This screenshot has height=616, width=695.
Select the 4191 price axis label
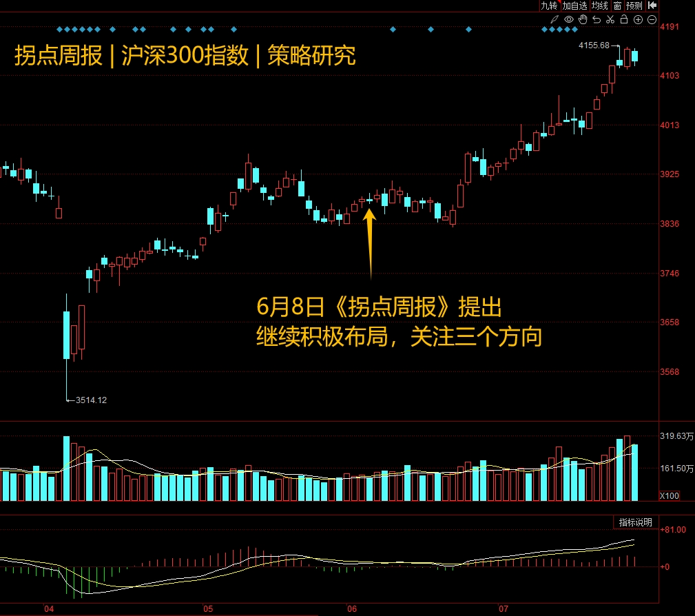[x=670, y=27]
